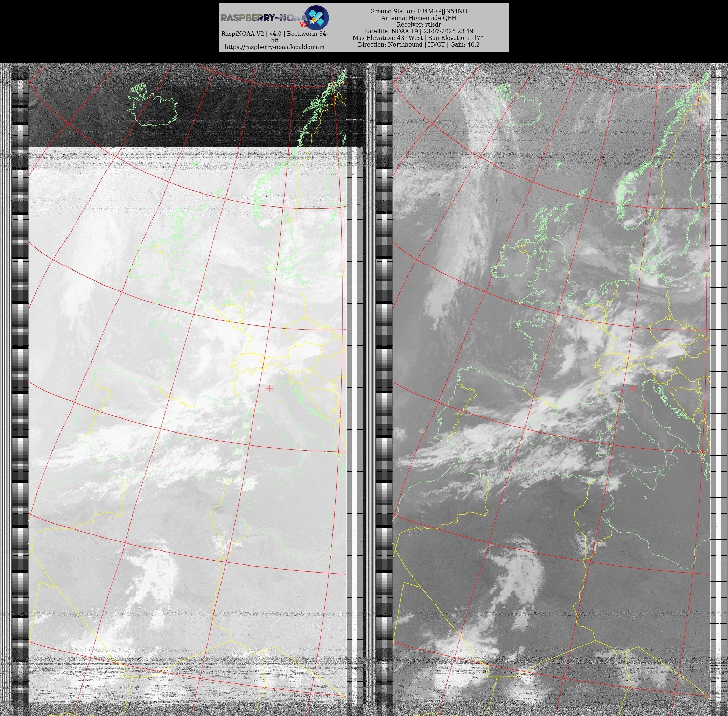Click the Iceland outline in the left image
Image resolution: width=728 pixels, height=716 pixels.
tap(153, 105)
